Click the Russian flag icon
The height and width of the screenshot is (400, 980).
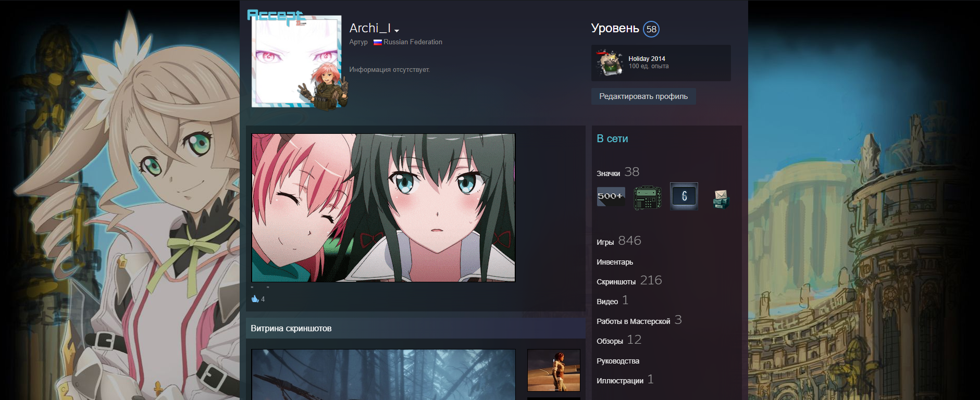point(378,42)
